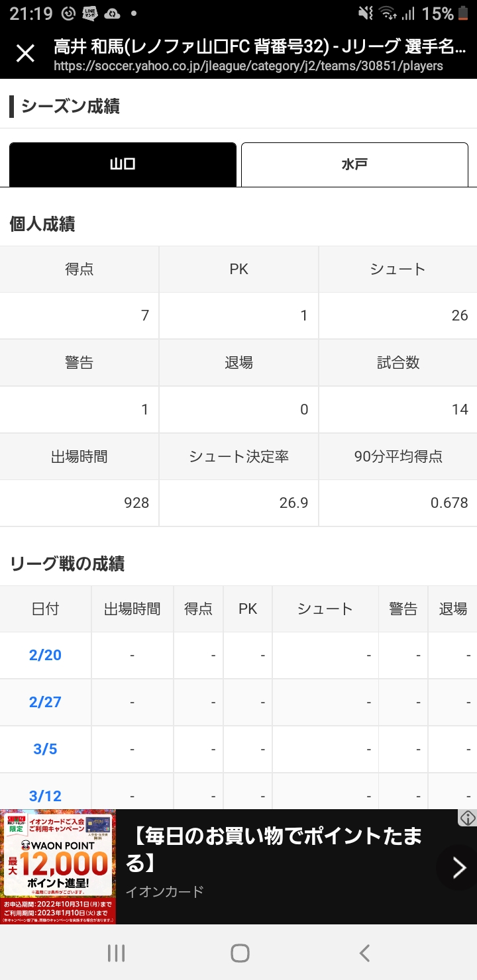Switch to the 水戸 team tab
The image size is (477, 980).
[x=354, y=164]
